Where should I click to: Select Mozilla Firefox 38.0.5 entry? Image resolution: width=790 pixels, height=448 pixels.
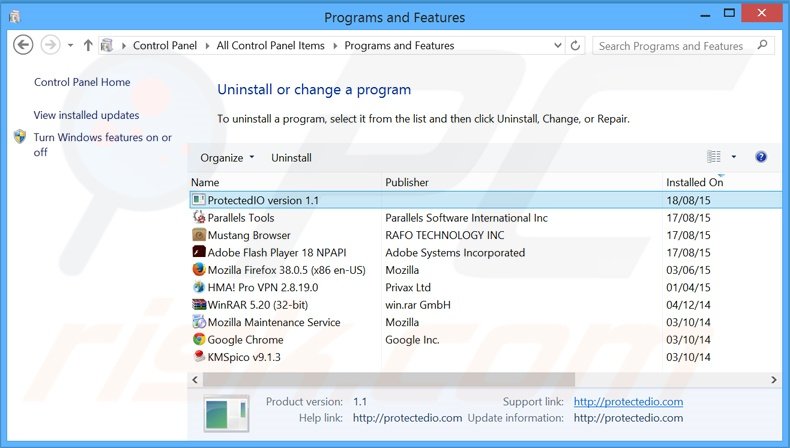(x=286, y=270)
